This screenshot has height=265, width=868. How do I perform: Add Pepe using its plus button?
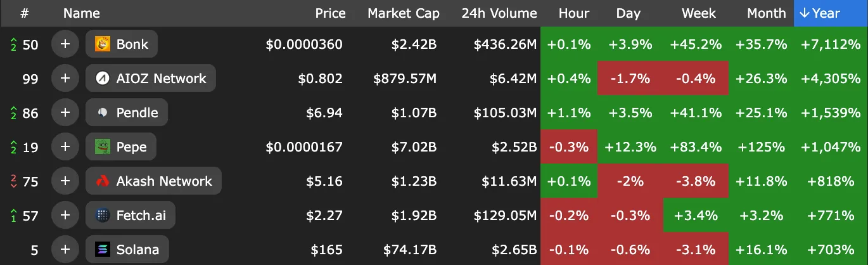(x=65, y=147)
